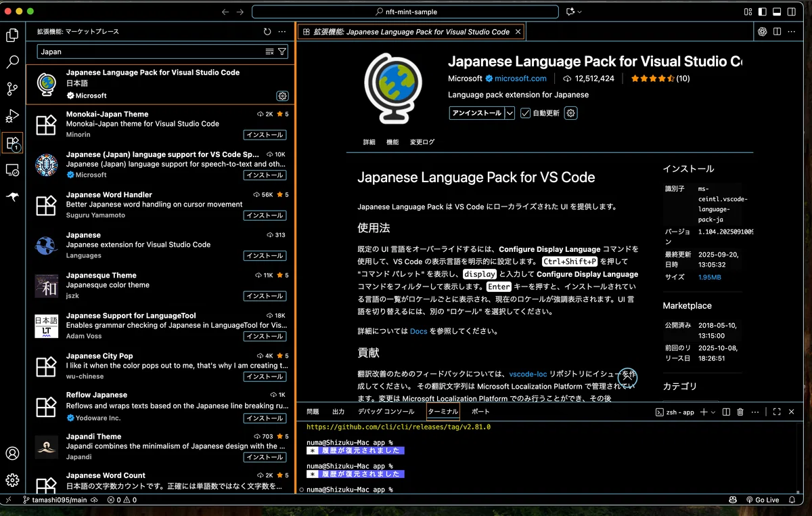Switch to the 変更ログ tab
812x516 pixels.
(422, 142)
